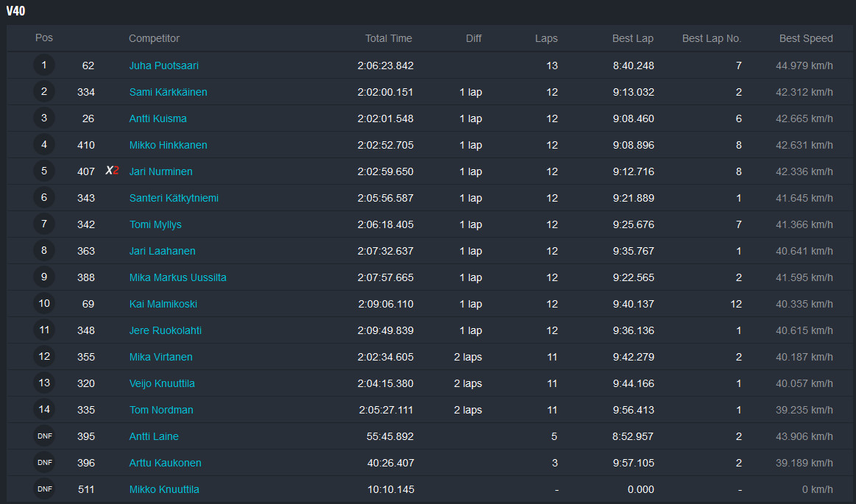Image resolution: width=856 pixels, height=504 pixels.
Task: Click position 10 badge
Action: 44,303
